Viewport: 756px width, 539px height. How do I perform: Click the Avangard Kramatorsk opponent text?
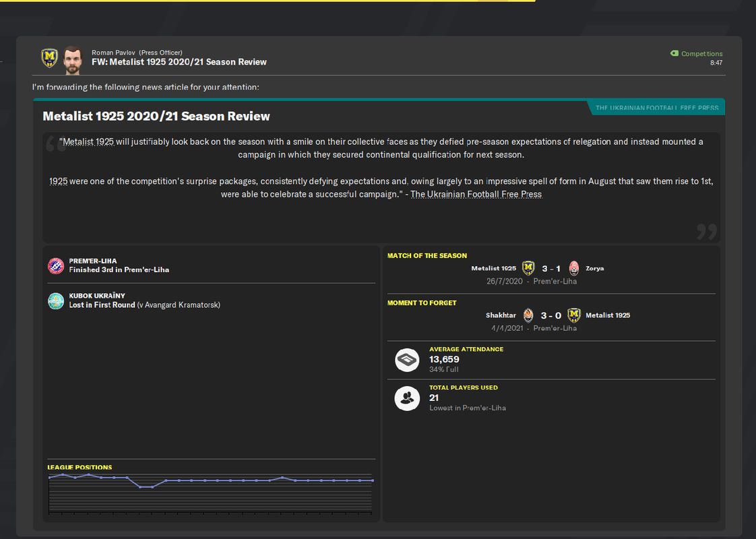179,305
